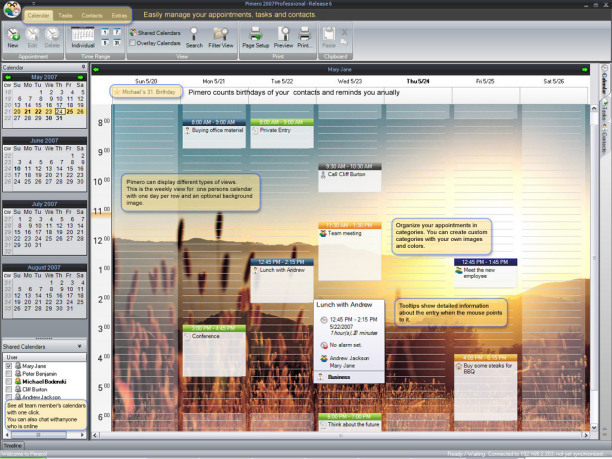
Task: Switch to the Contacts ribbon tab
Action: 92,16
